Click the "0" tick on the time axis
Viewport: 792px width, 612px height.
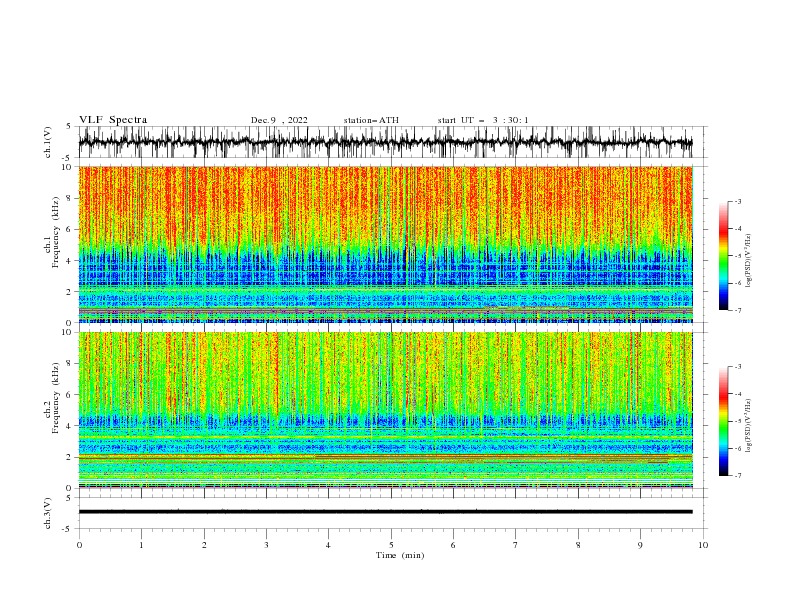79,545
